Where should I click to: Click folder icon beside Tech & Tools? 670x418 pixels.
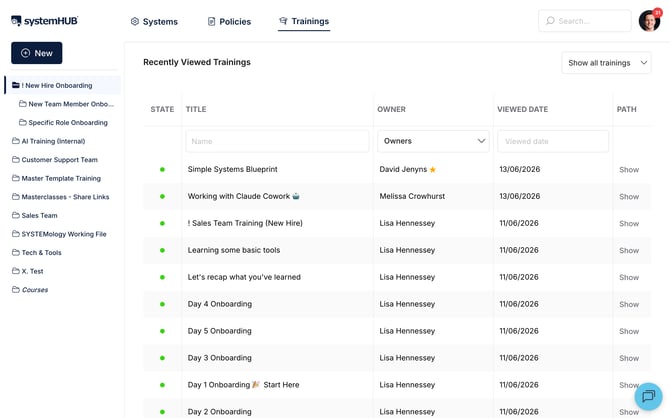coord(16,253)
